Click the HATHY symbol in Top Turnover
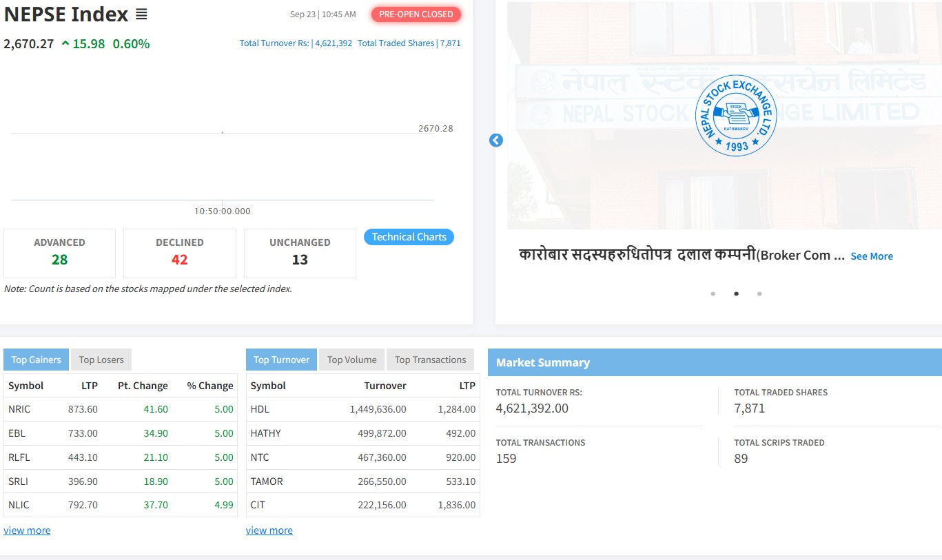942x560 pixels. point(266,433)
